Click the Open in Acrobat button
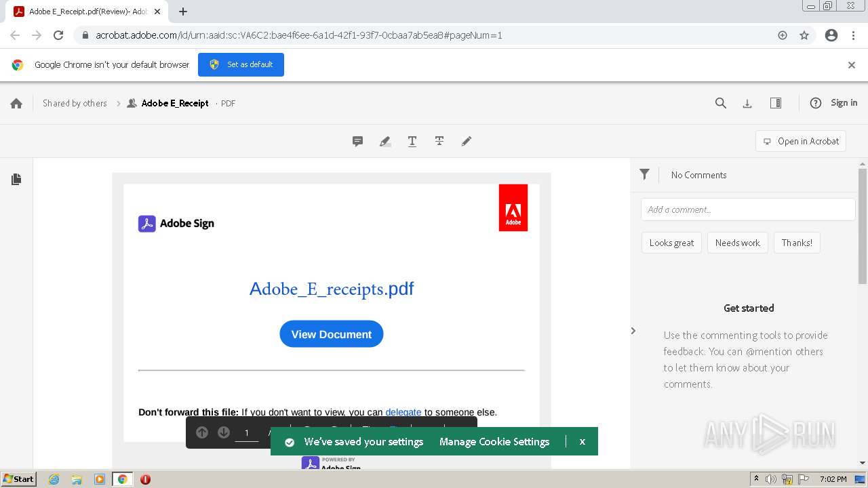Screen dimensions: 868x488 pos(801,141)
